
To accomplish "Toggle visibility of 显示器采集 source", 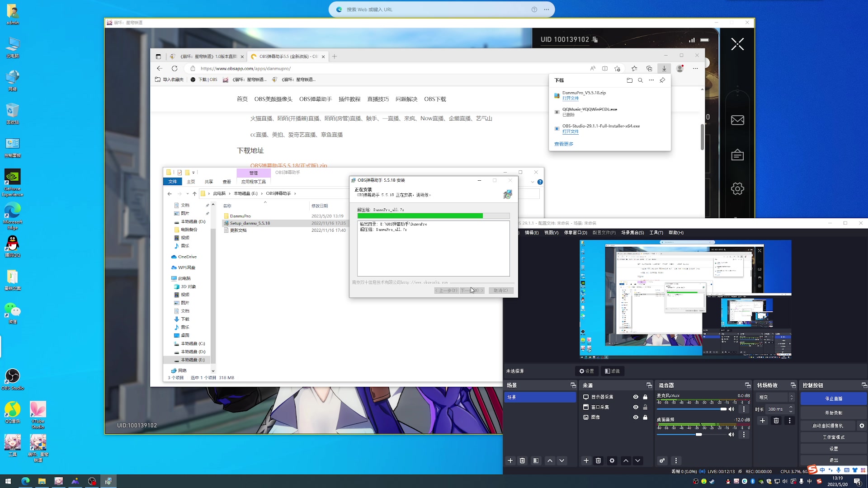I will click(x=636, y=397).
